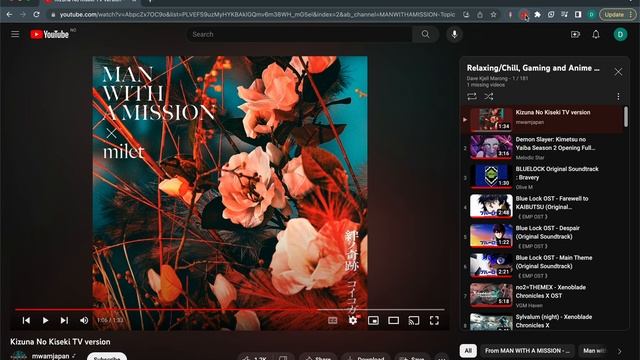Mute the video volume speaker icon

[84, 320]
